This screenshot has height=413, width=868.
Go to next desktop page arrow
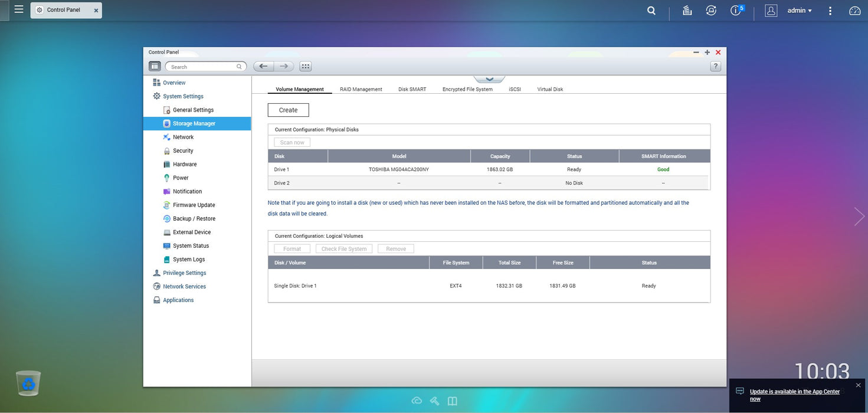(859, 217)
